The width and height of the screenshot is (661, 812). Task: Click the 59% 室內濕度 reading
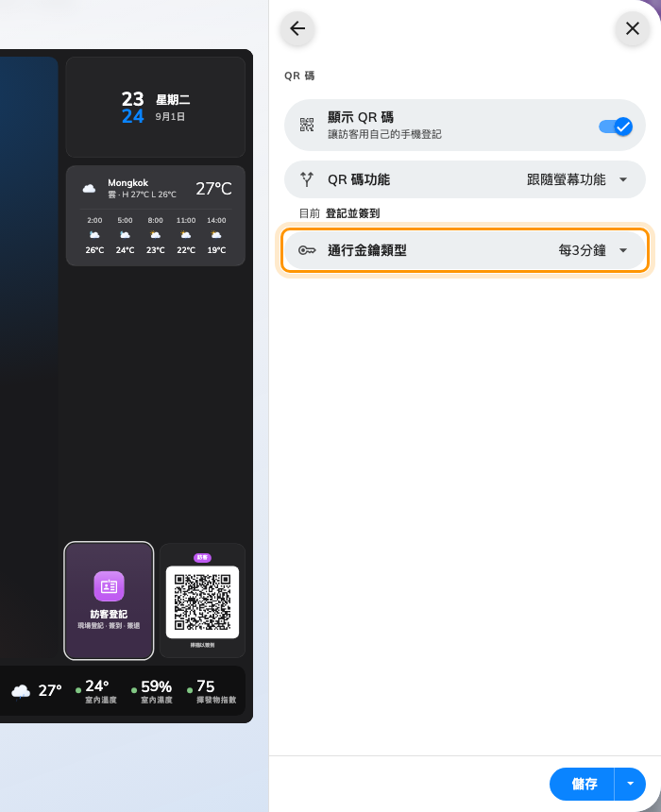(x=152, y=691)
